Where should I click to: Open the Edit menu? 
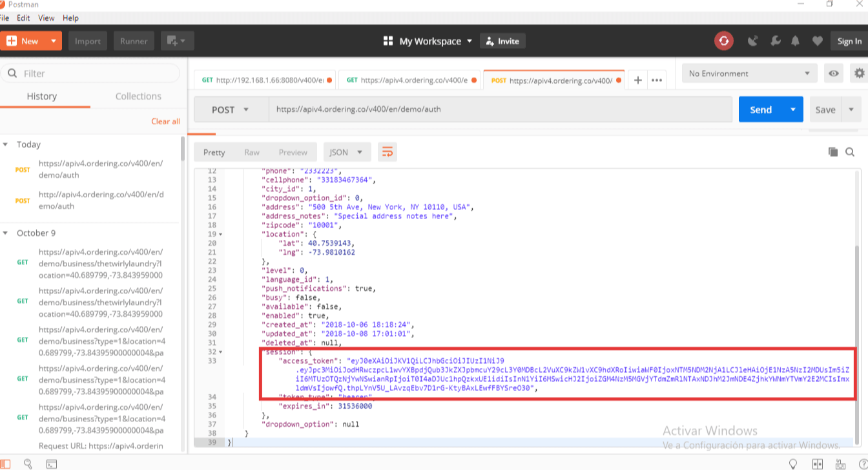(24, 18)
